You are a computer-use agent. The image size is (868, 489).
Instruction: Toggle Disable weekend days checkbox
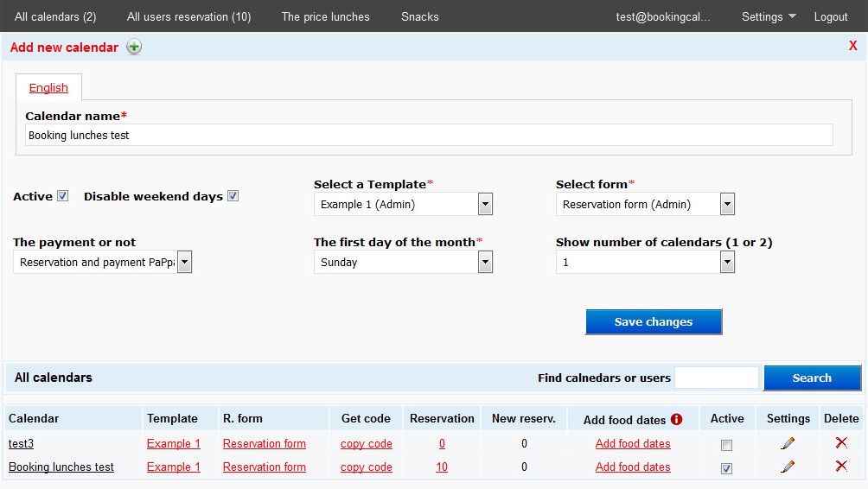[233, 196]
